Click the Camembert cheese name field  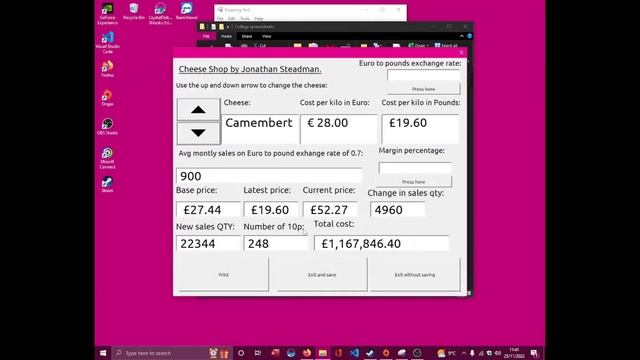(260, 129)
